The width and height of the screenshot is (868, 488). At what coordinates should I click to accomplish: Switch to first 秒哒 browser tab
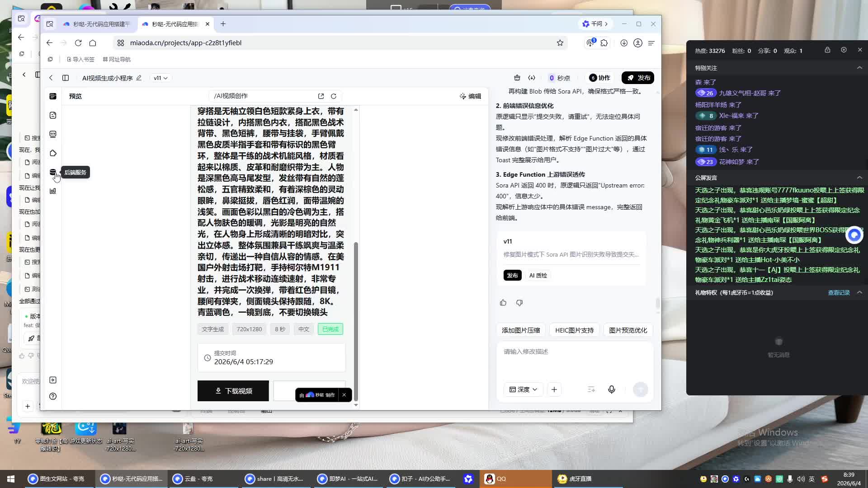(97, 24)
